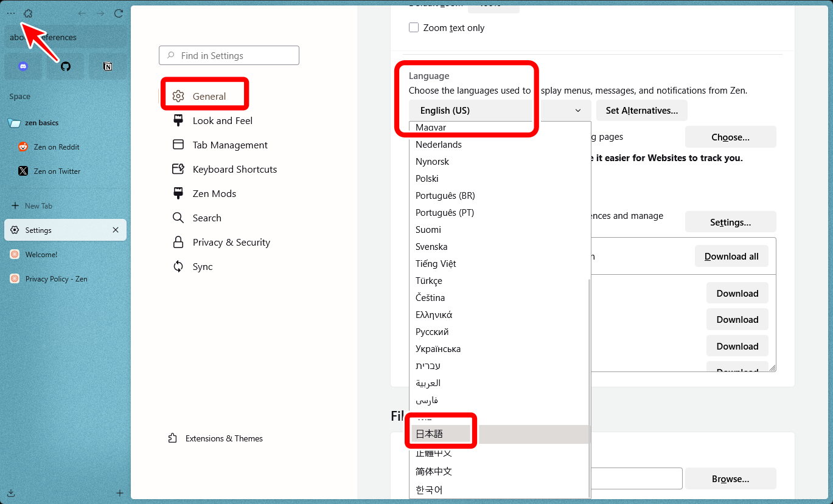833x504 pixels.
Task: Go to the Privacy & Security section
Action: tap(231, 242)
